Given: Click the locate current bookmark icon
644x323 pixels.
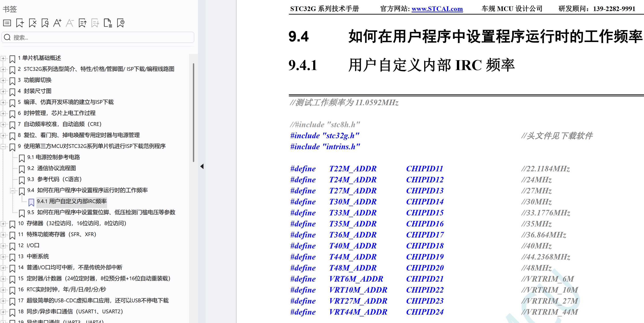Looking at the screenshot, I should pyautogui.click(x=121, y=23).
